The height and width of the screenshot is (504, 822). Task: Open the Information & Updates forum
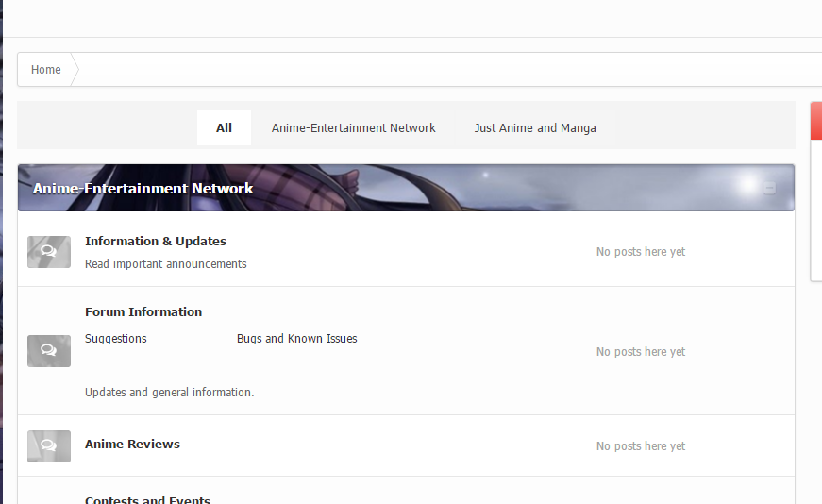(x=156, y=242)
